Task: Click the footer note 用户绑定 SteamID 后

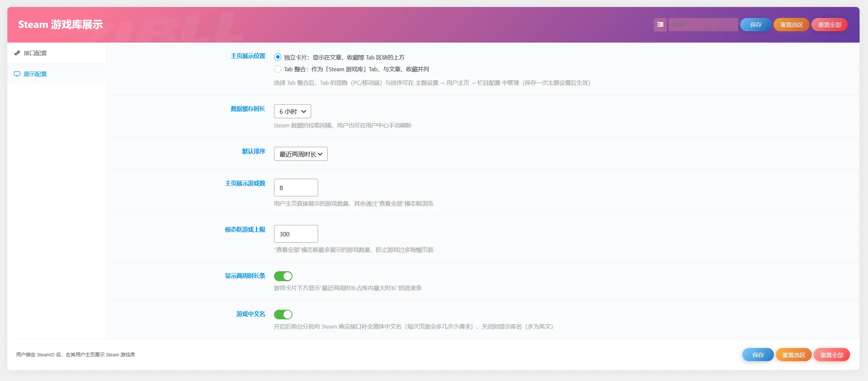Action: pyautogui.click(x=76, y=355)
